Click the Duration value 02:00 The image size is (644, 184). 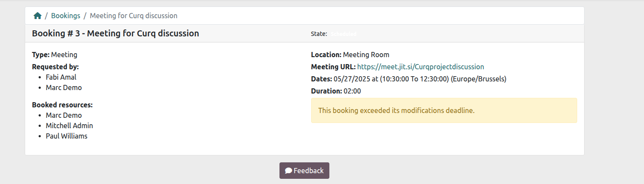(x=352, y=91)
